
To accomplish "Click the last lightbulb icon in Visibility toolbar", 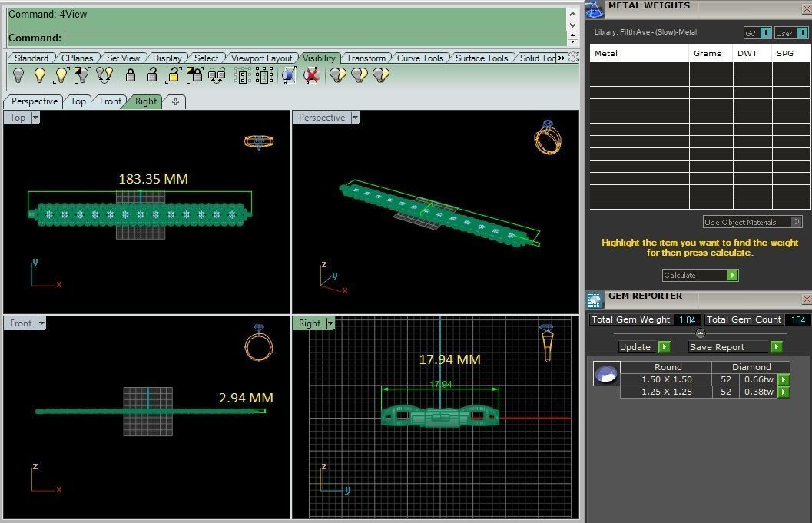I will coord(380,75).
